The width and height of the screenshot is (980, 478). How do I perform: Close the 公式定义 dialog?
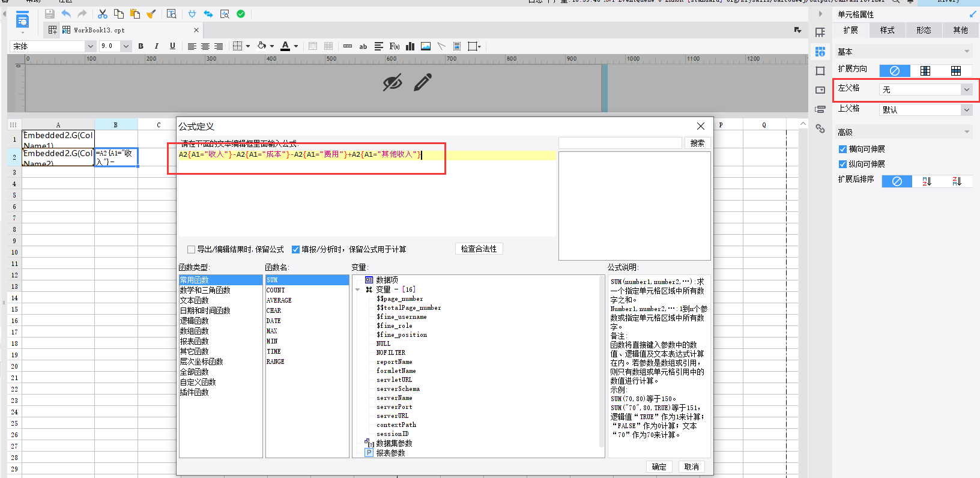[701, 126]
